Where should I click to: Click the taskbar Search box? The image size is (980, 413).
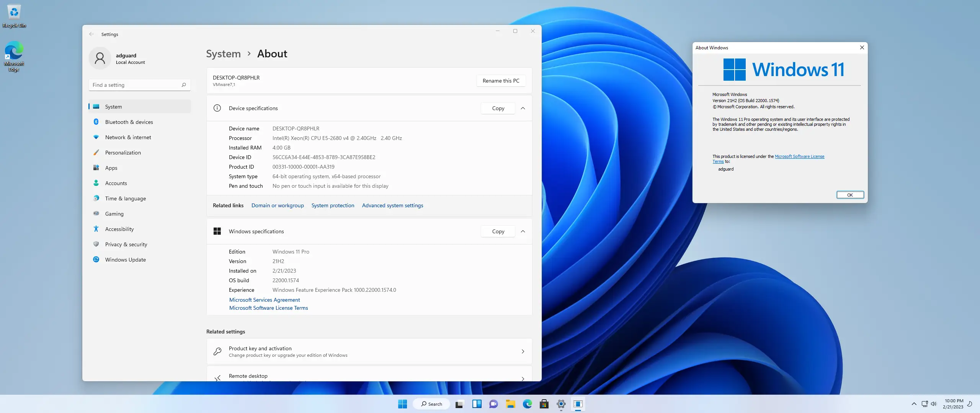click(431, 404)
